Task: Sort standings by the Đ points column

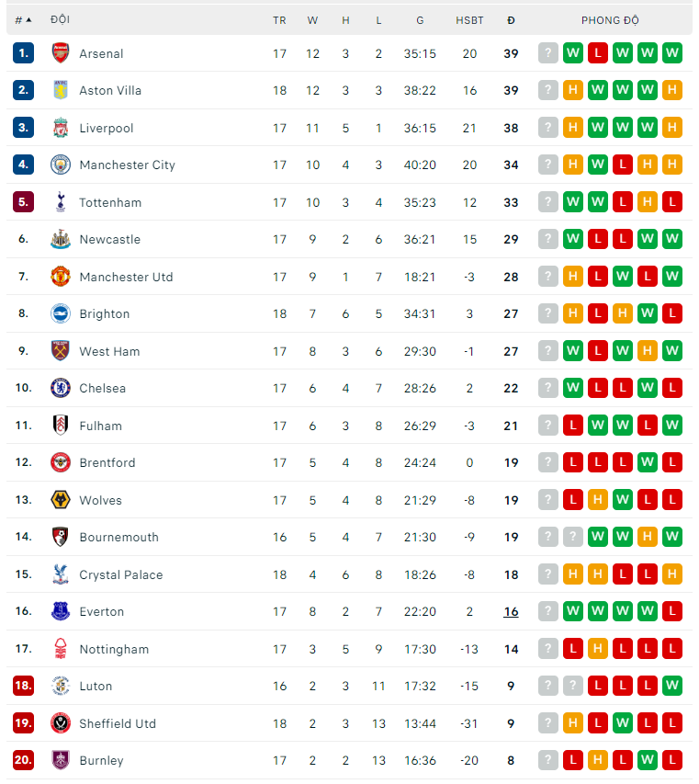Action: (511, 19)
